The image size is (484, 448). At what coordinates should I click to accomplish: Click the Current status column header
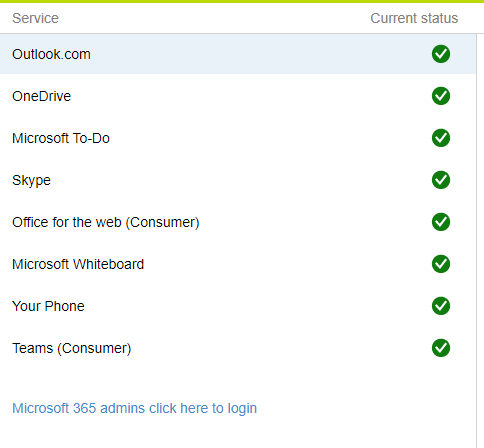414,18
